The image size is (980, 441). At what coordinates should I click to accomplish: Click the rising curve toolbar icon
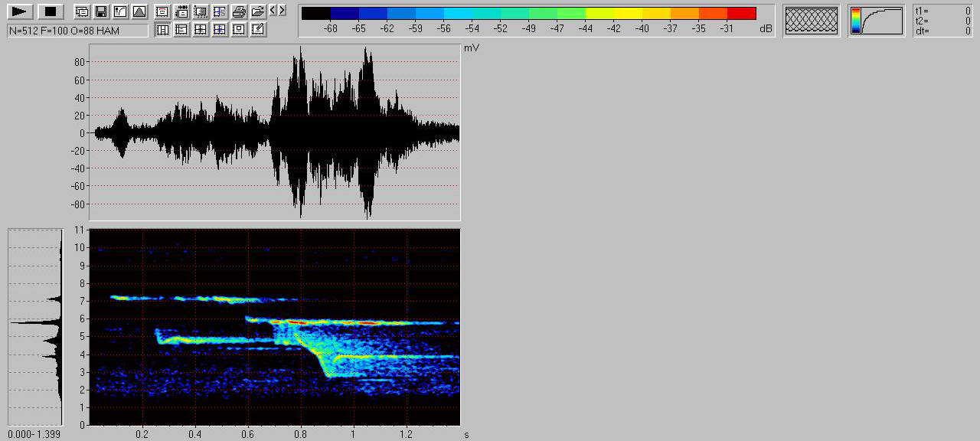pos(119,11)
